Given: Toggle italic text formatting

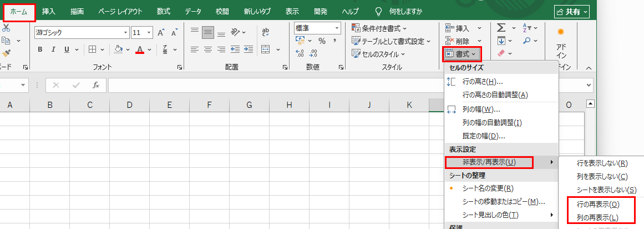Looking at the screenshot, I should click(54, 49).
